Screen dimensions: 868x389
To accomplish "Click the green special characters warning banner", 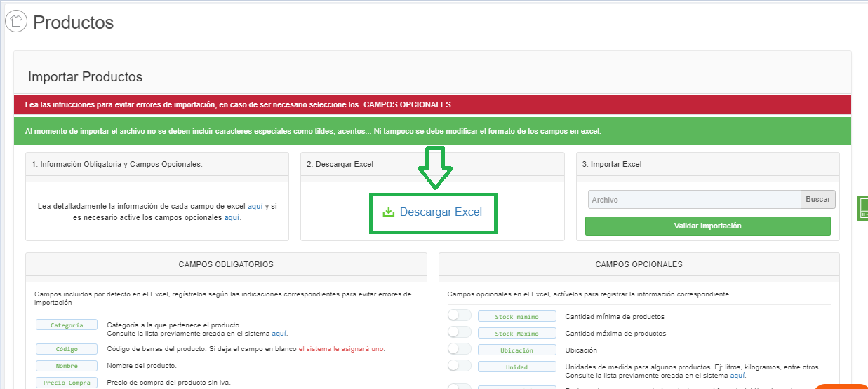I will pos(432,131).
